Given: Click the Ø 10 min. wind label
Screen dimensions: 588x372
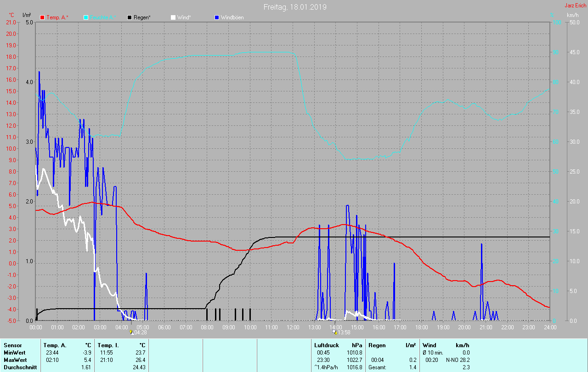Looking at the screenshot, I should pyautogui.click(x=433, y=352).
